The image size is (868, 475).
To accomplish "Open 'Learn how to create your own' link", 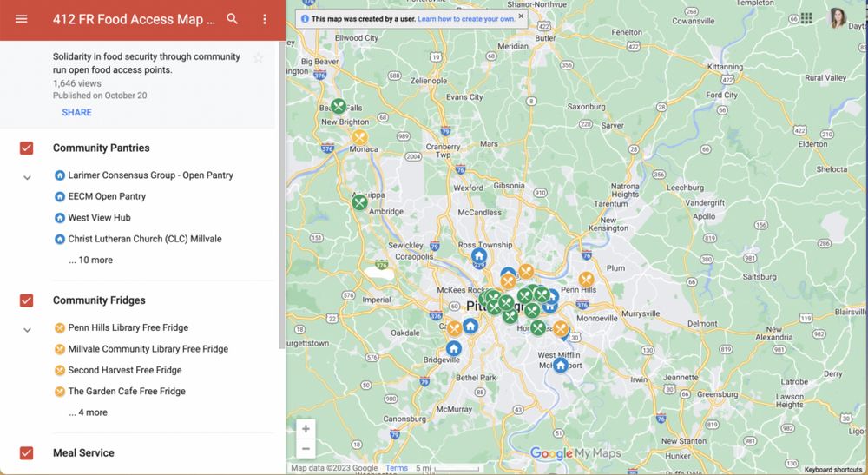I will 466,19.
